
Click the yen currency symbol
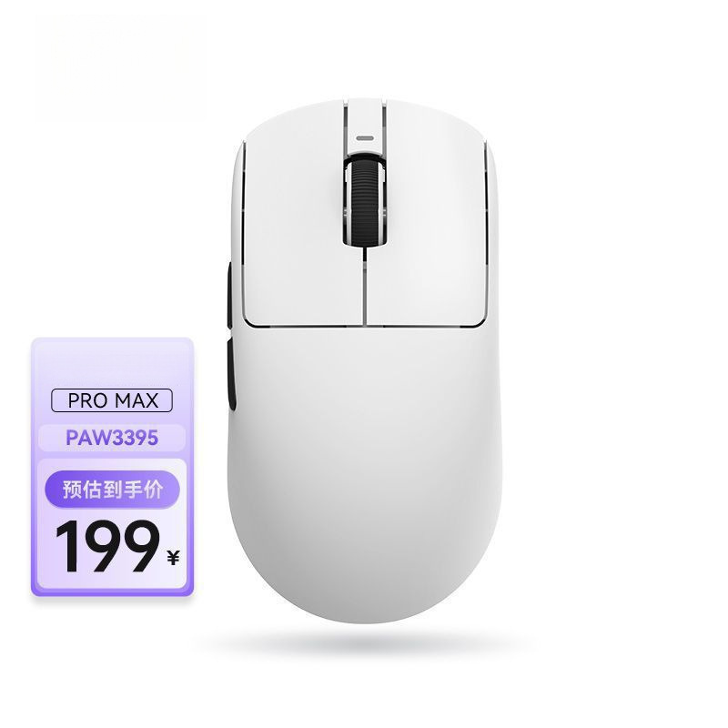pos(173,558)
